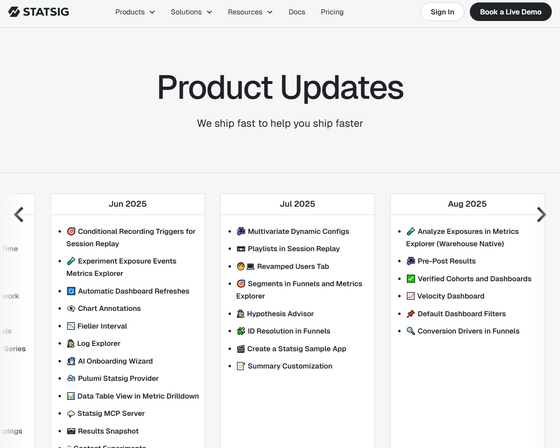This screenshot has height=448, width=560.
Task: Open the Log Explorer update
Action: tap(99, 343)
